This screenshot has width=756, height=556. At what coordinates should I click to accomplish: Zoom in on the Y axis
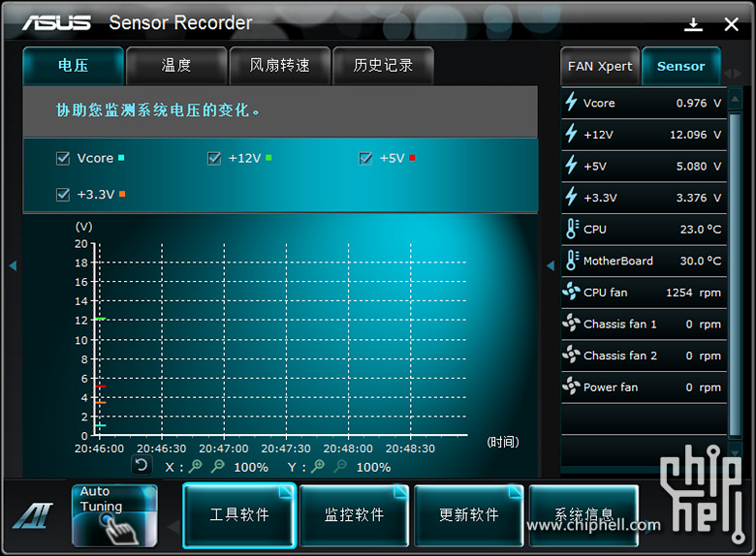(318, 466)
